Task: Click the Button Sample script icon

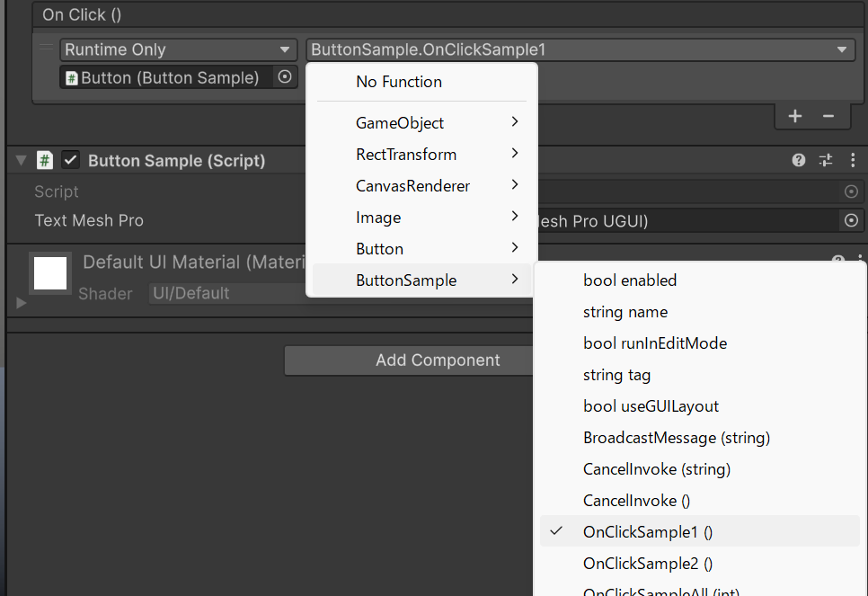Action: coord(44,161)
